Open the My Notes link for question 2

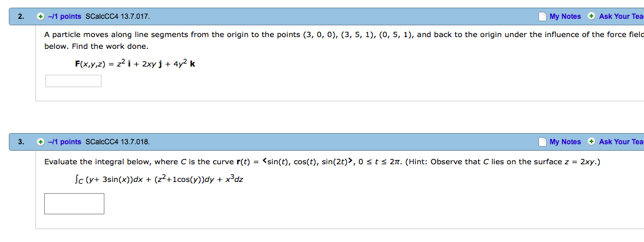[x=565, y=17]
